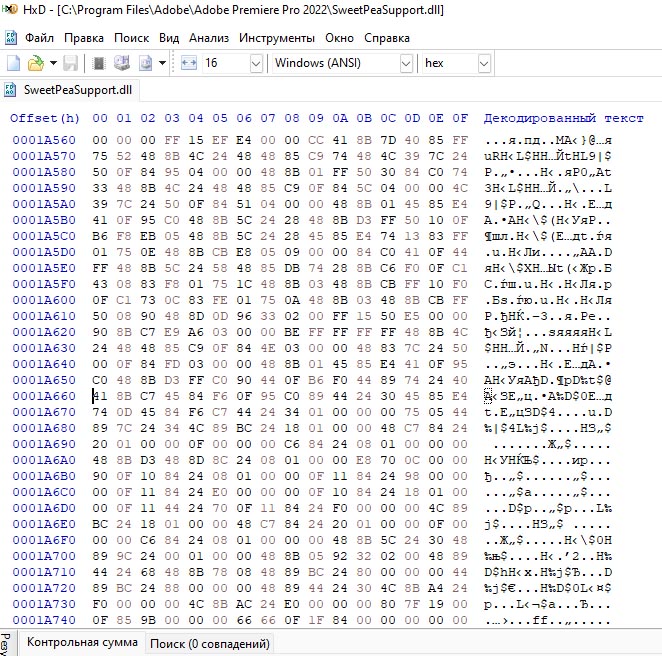Click decoded text 'D$hH‹x.H‰ј$Ђ...D'
Viewport: 662px width, 656px height.
click(x=548, y=572)
